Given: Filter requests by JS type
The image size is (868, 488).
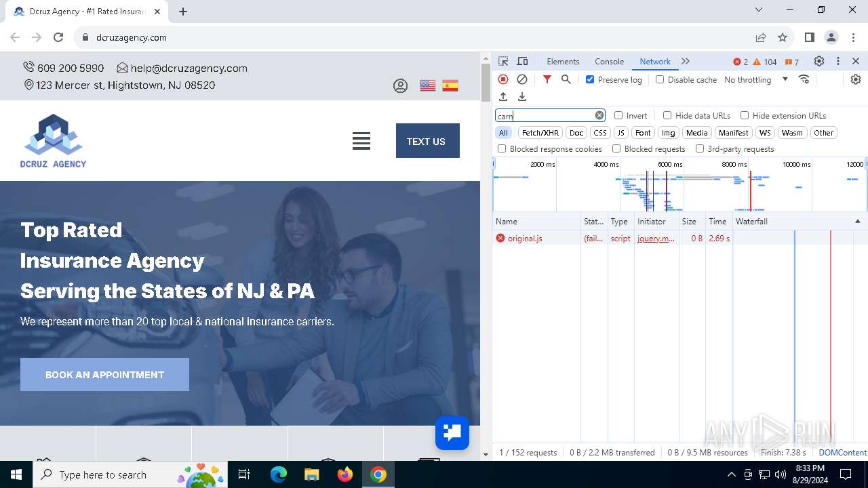Looking at the screenshot, I should (620, 133).
